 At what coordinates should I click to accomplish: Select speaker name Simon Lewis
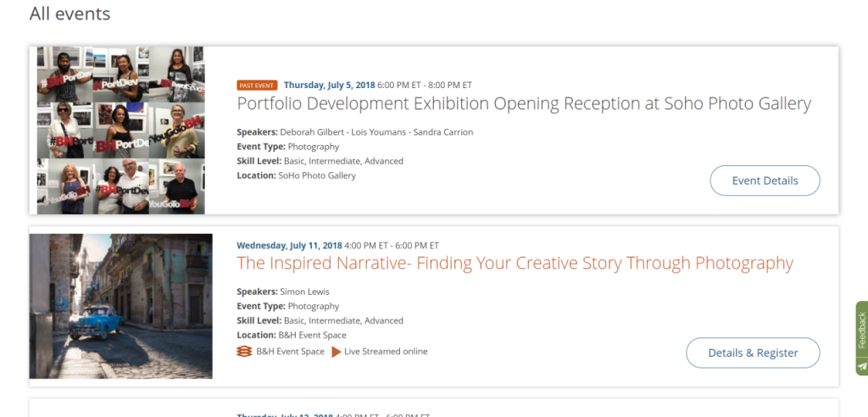tap(304, 292)
